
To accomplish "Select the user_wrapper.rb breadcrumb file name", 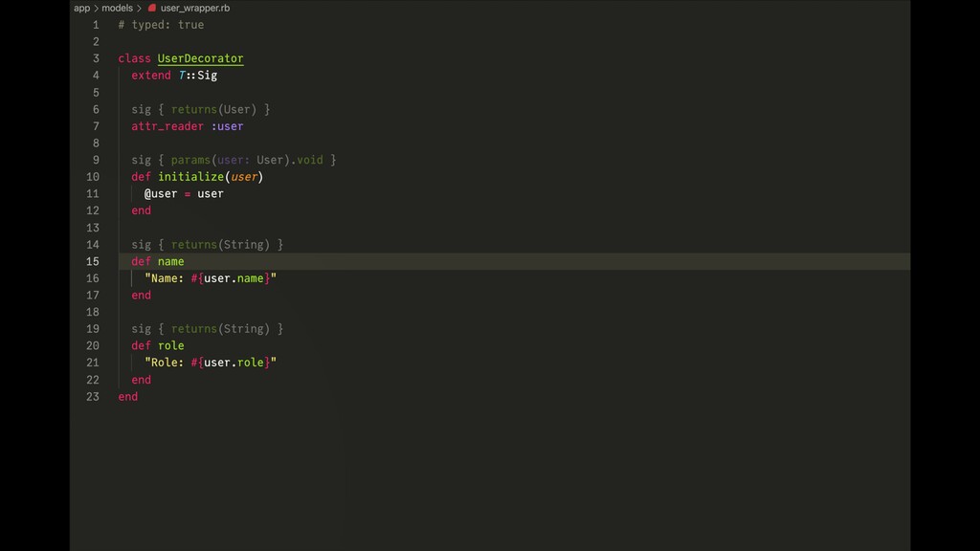I will tap(195, 8).
